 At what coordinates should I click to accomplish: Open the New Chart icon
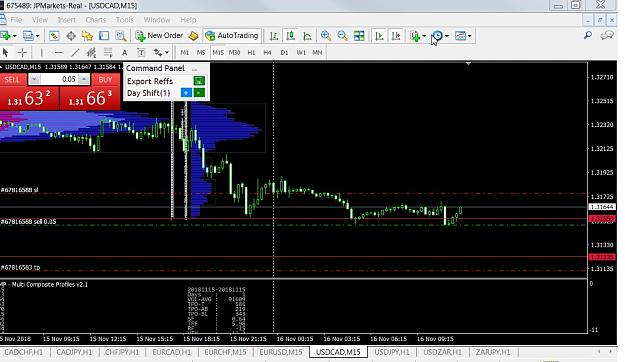point(5,35)
